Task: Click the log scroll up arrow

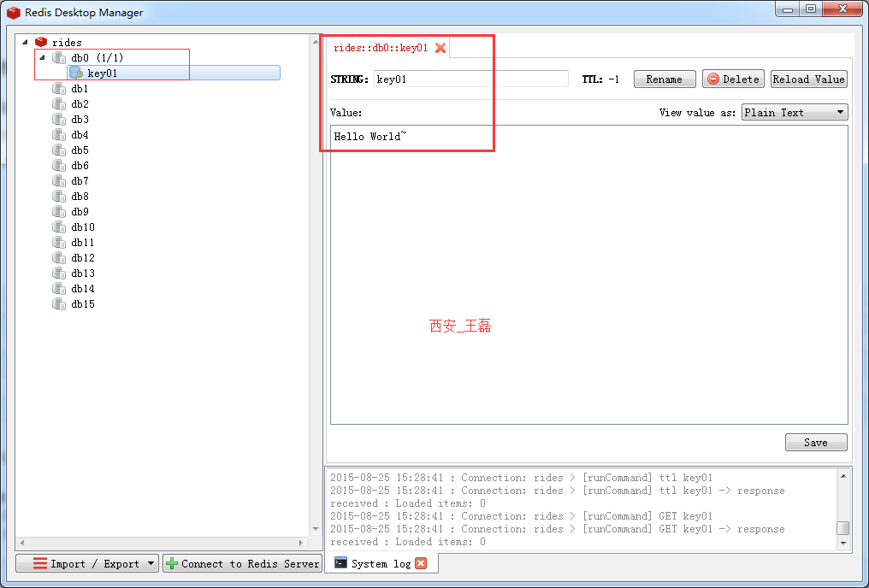Action: click(x=843, y=475)
